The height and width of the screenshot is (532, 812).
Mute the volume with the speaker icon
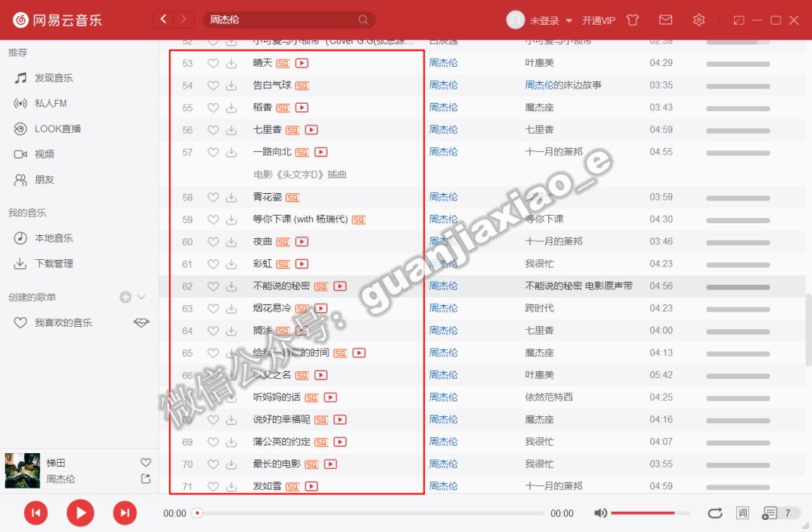599,512
